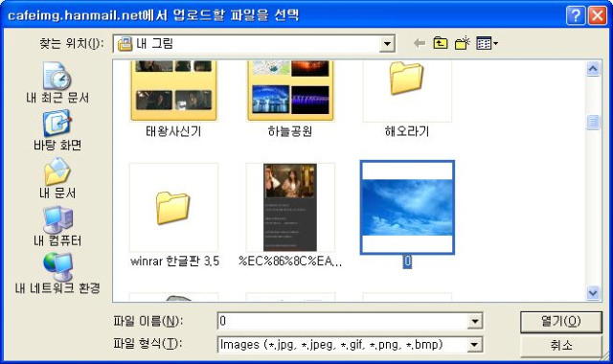Viewport: 613px width, 364px height.
Task: Click the 내 그림 folder icon in location box
Action: 125,43
